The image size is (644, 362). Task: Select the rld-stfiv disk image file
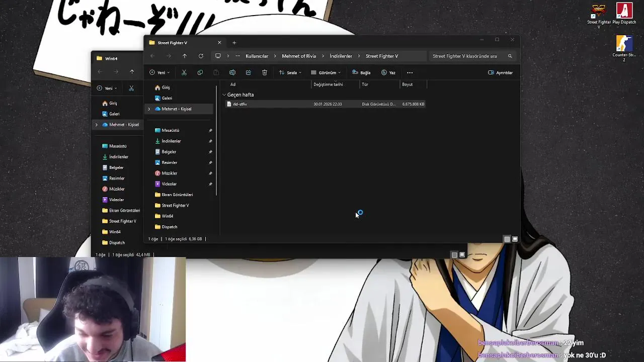[x=326, y=104]
